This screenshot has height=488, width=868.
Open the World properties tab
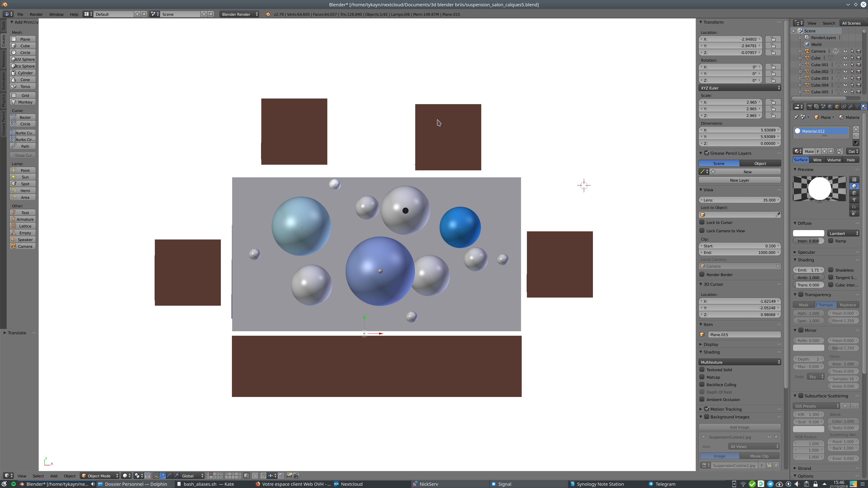point(830,107)
